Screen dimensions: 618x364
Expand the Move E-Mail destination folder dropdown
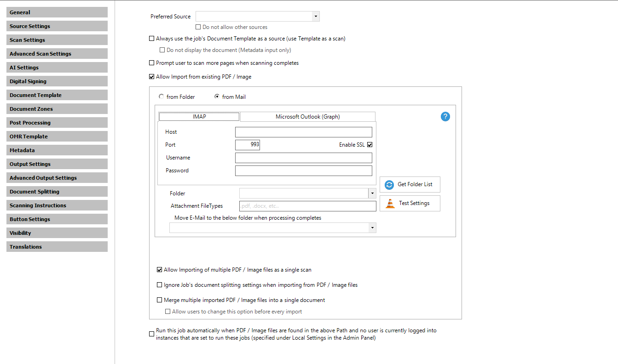[x=372, y=228]
